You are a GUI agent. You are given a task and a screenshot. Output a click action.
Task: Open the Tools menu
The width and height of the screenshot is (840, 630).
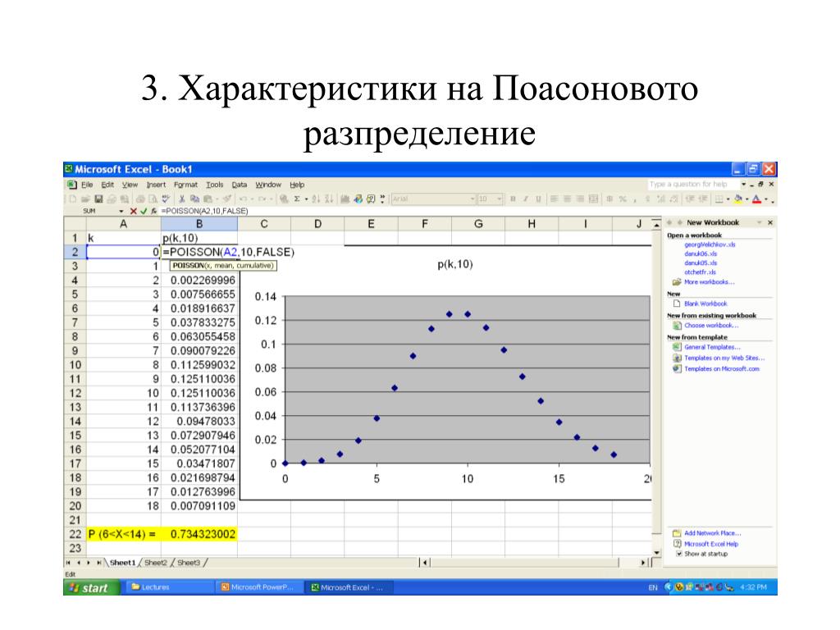point(215,185)
